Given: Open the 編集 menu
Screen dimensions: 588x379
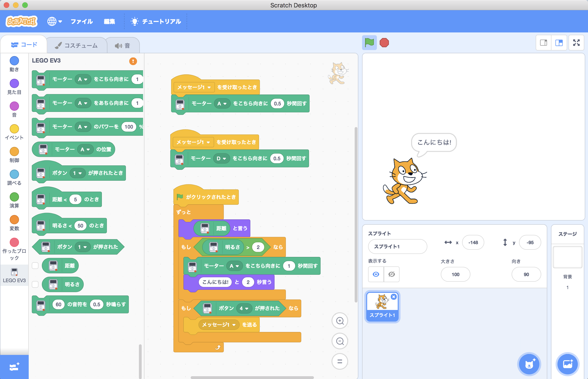Looking at the screenshot, I should (x=109, y=21).
